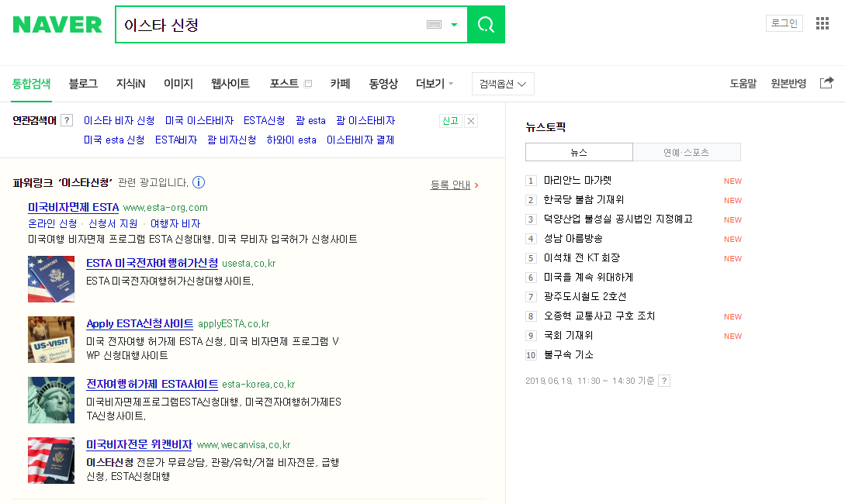
Task: Click the 원본반영 link
Action: (788, 84)
